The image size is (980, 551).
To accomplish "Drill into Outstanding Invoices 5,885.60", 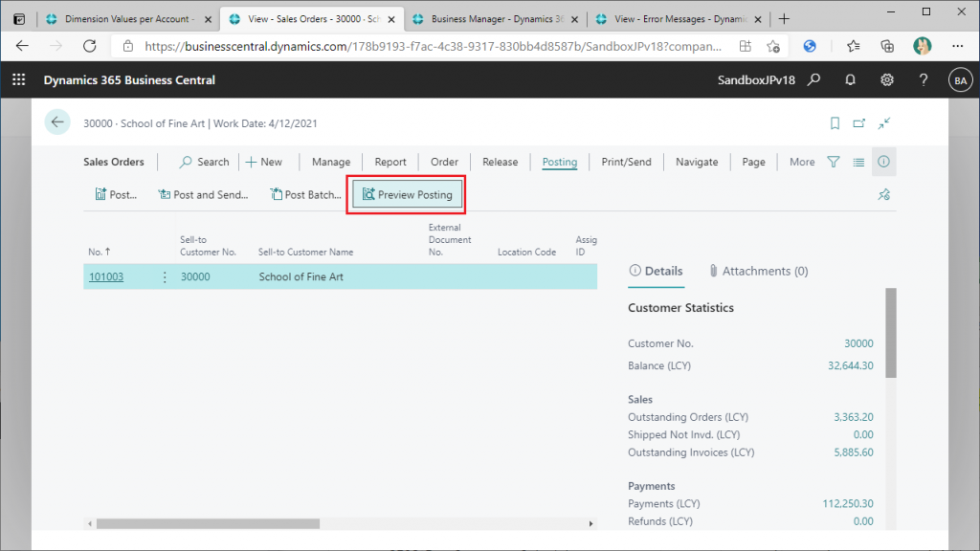I will [853, 452].
